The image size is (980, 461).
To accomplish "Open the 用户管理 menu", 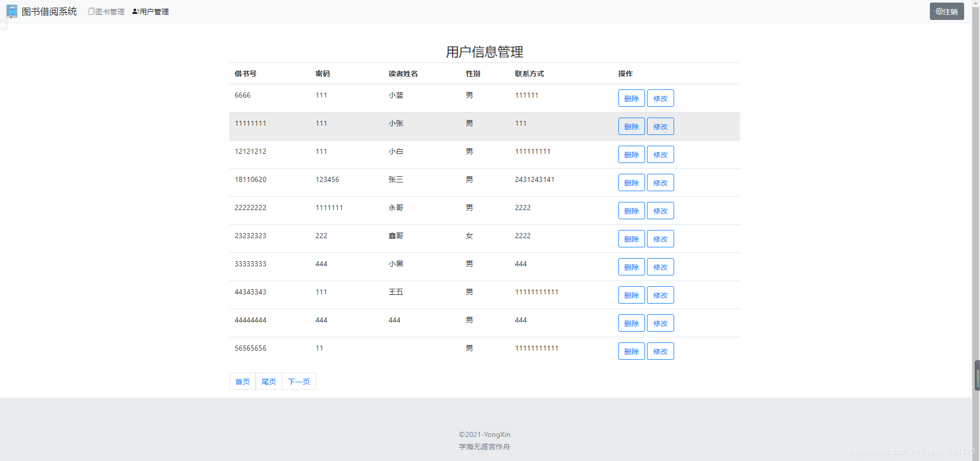I will [x=152, y=11].
